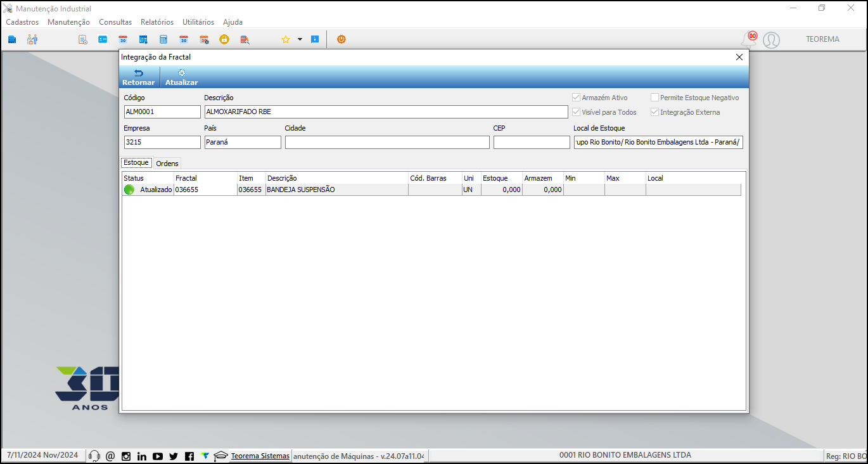This screenshot has width=868, height=464.
Task: Switch to the Ordens tab
Action: (x=167, y=164)
